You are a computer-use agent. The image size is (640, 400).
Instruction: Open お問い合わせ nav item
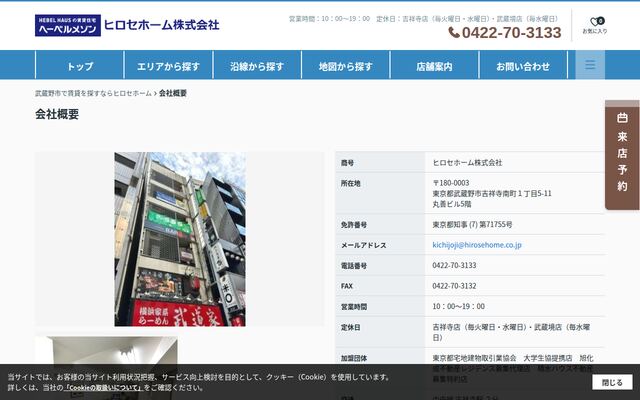[x=523, y=65]
